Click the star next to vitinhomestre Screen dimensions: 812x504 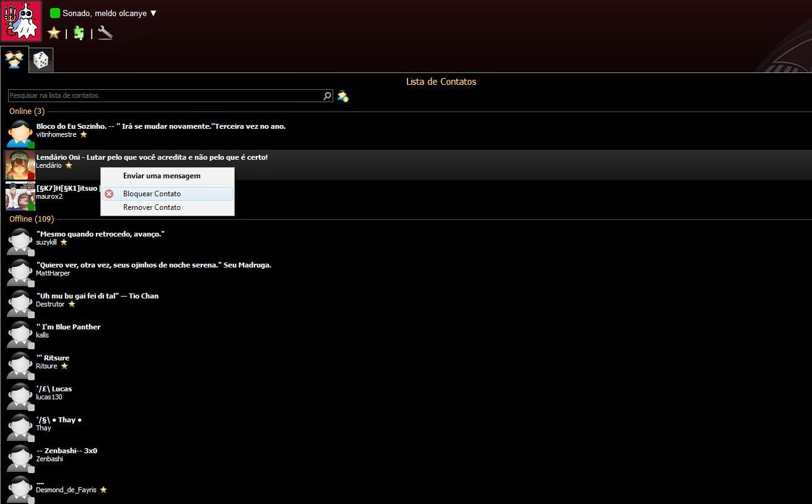(84, 134)
